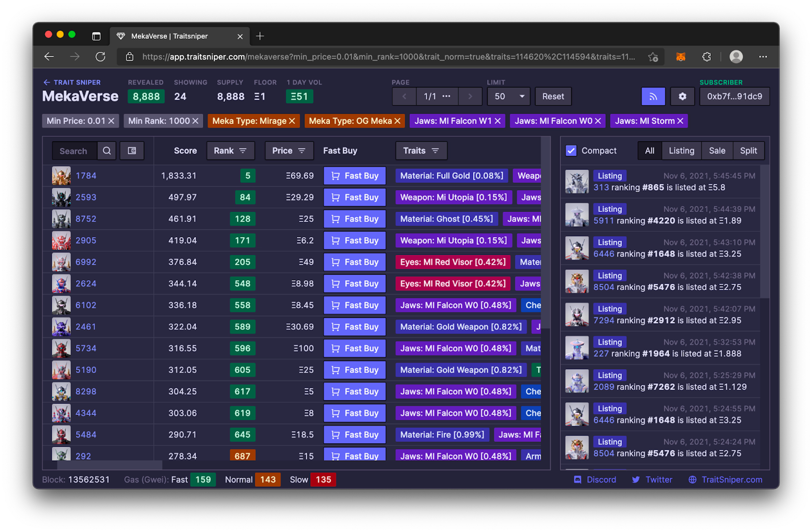Remove the Meka Type: Mirage filter
The image size is (812, 532).
tap(292, 121)
